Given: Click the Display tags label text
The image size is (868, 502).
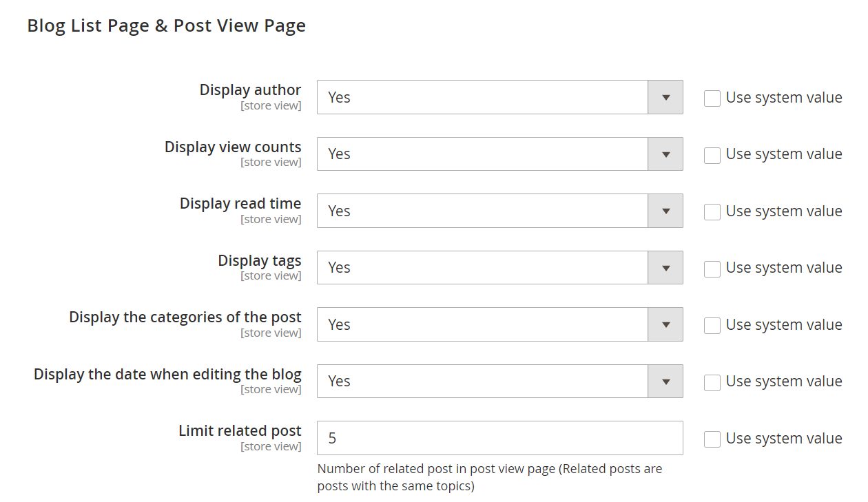Looking at the screenshot, I should click(260, 261).
